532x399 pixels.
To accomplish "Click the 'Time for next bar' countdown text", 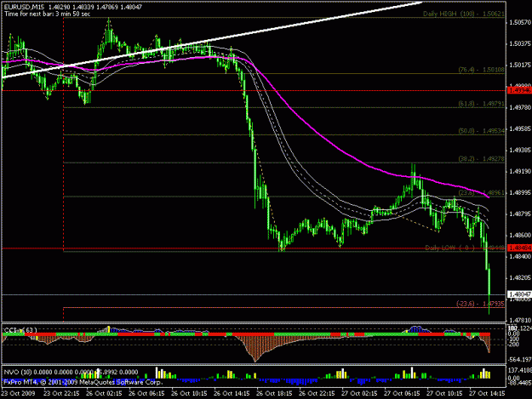I will click(x=47, y=14).
